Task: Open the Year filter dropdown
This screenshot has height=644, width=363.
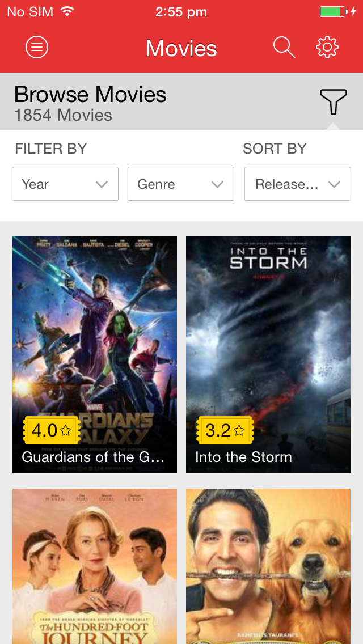Action: (x=65, y=184)
